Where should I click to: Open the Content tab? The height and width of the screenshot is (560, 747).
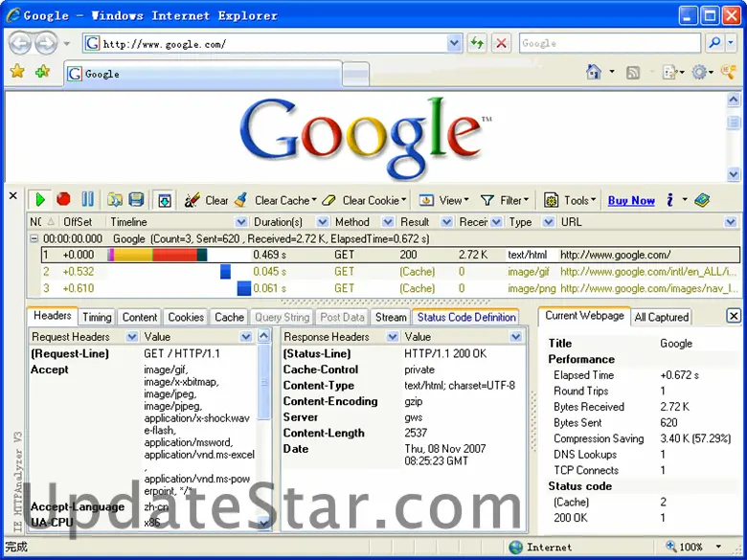coord(140,317)
